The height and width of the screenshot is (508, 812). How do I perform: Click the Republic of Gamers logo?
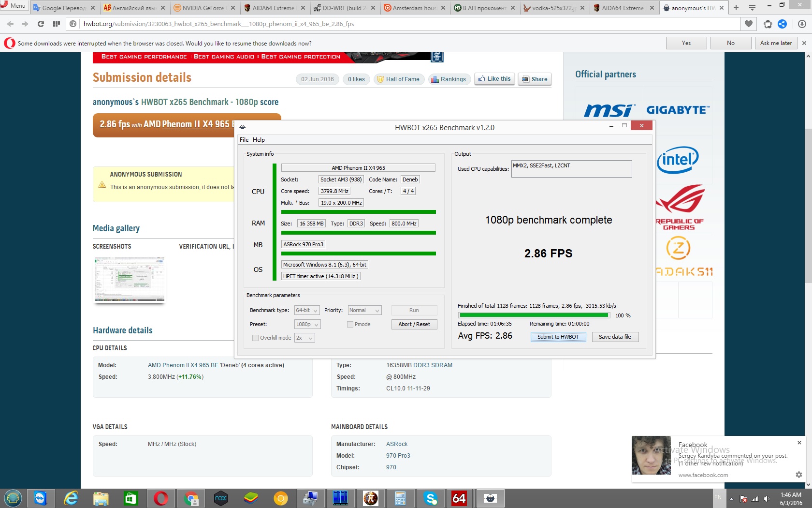680,207
